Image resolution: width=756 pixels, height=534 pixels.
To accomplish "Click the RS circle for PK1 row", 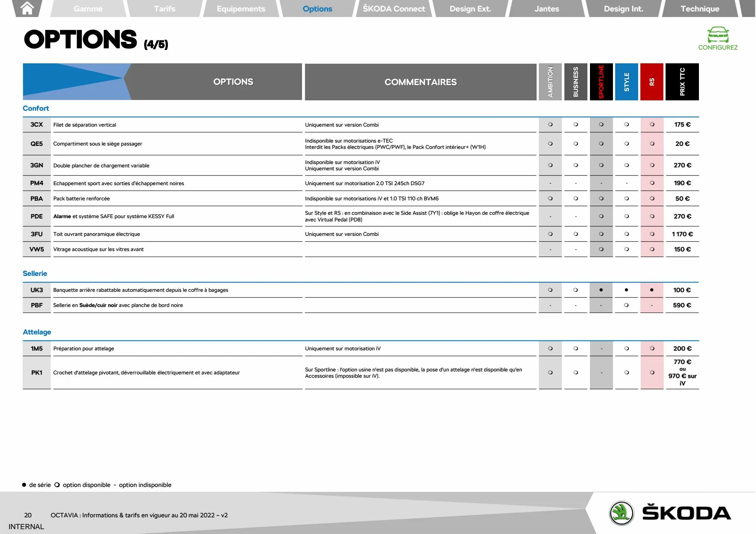I will [652, 373].
